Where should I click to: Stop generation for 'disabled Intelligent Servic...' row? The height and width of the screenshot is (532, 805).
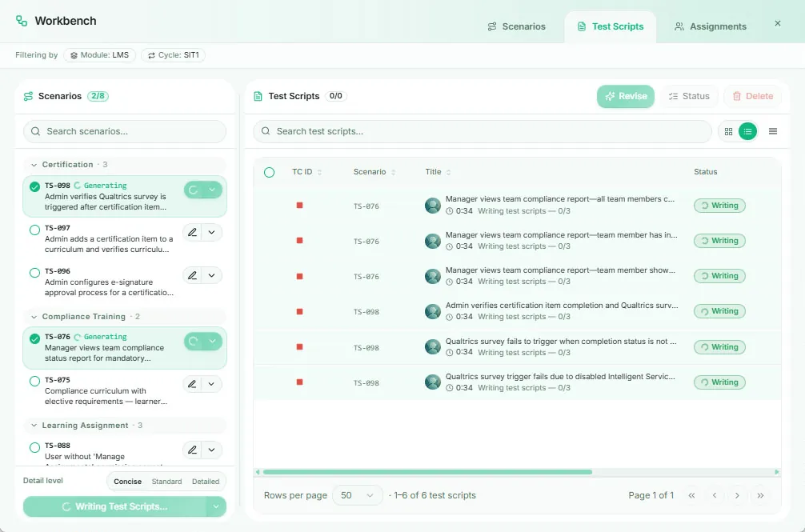pyautogui.click(x=299, y=382)
